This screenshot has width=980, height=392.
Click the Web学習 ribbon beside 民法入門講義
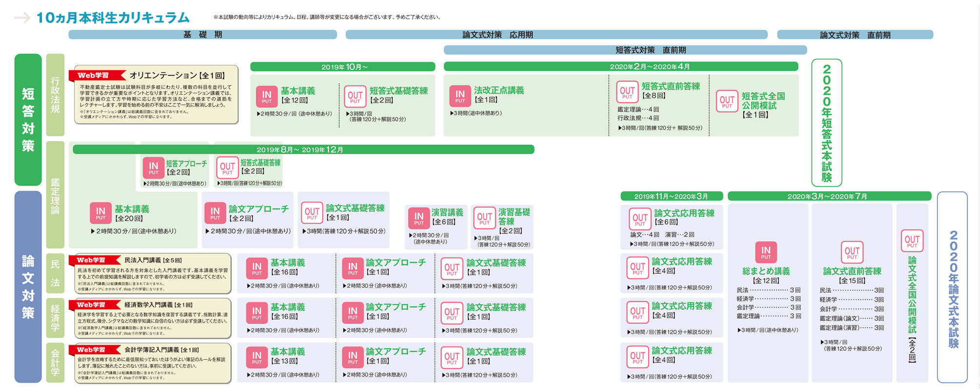(93, 260)
